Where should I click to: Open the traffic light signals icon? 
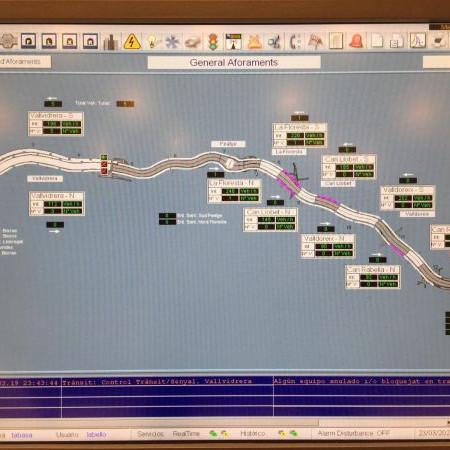click(213, 42)
